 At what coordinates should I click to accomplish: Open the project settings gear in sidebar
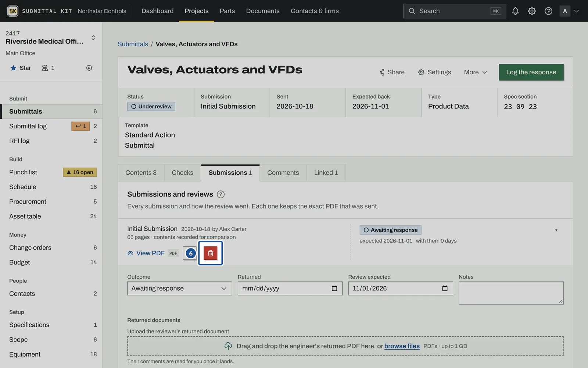click(x=89, y=68)
